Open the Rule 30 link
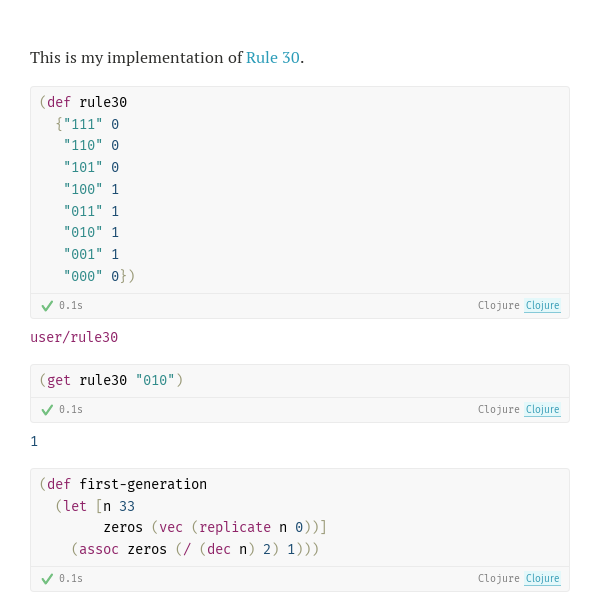Screen dimensions: 600x600 point(272,58)
